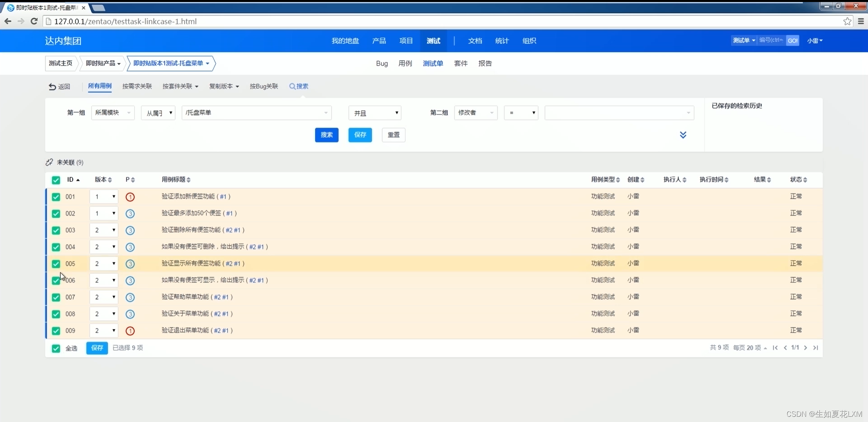Click bottom 保存 button to link cases
Screen dimensions: 868x422
(97, 348)
